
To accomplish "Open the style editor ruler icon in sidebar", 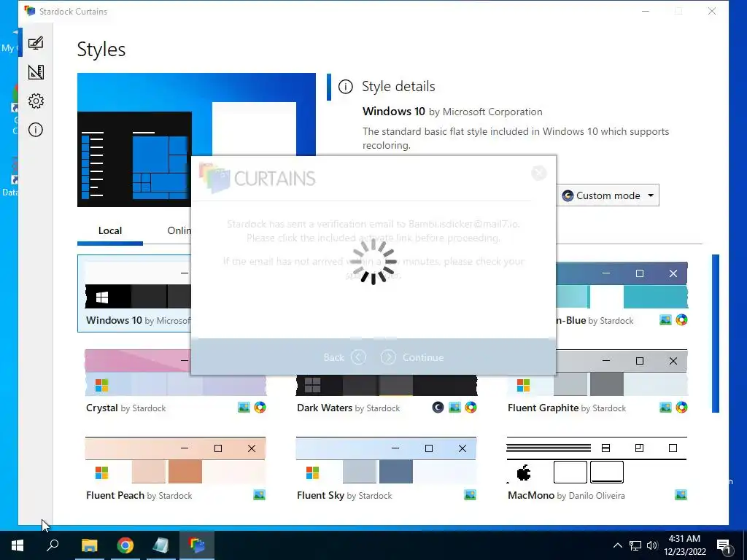I will coord(36,72).
